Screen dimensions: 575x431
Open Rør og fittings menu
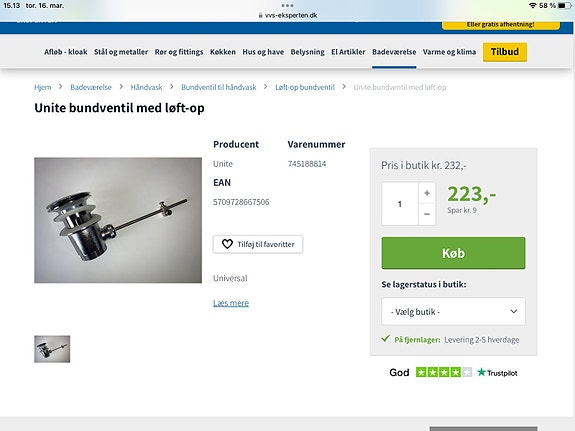(179, 52)
